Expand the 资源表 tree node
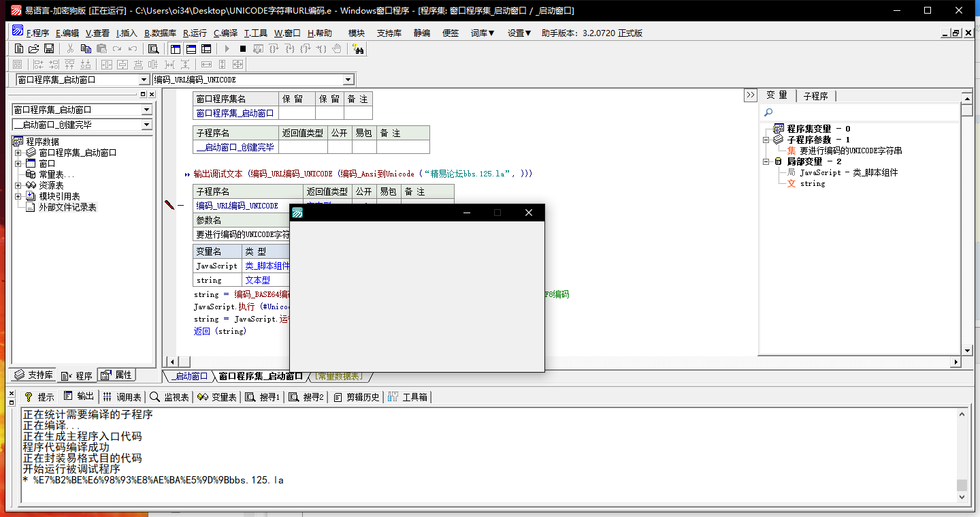The image size is (980, 517). pos(18,185)
